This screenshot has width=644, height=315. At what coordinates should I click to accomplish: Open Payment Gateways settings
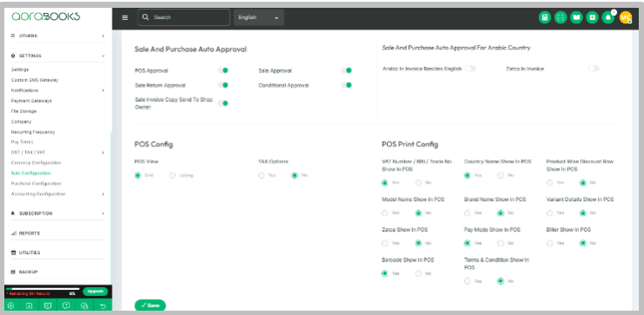click(x=31, y=101)
